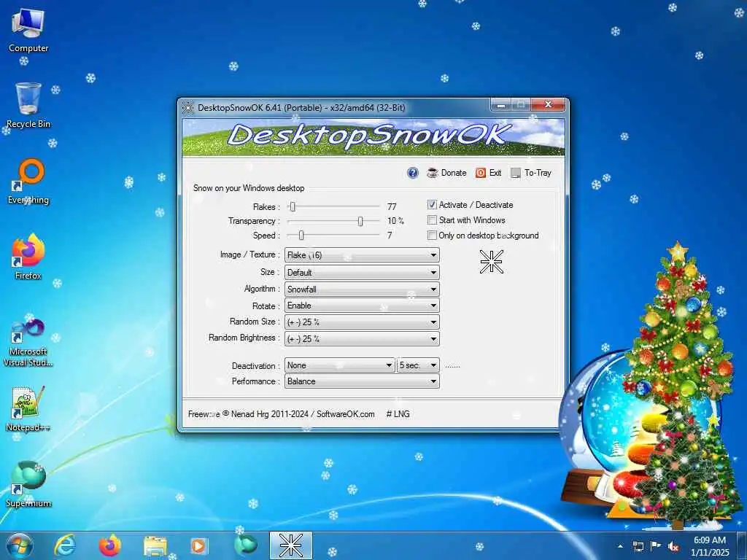The width and height of the screenshot is (747, 560).
Task: Open the Windows Start orb
Action: (19, 545)
